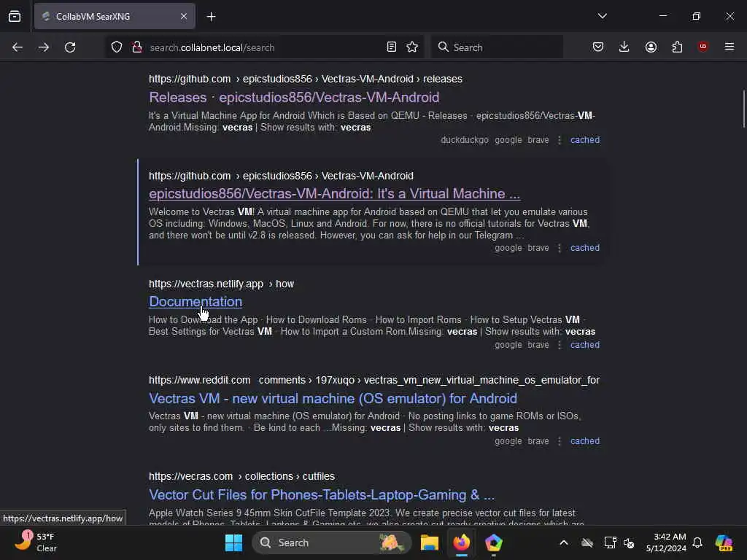Close the CollabVM SearXNG tab

pyautogui.click(x=184, y=17)
